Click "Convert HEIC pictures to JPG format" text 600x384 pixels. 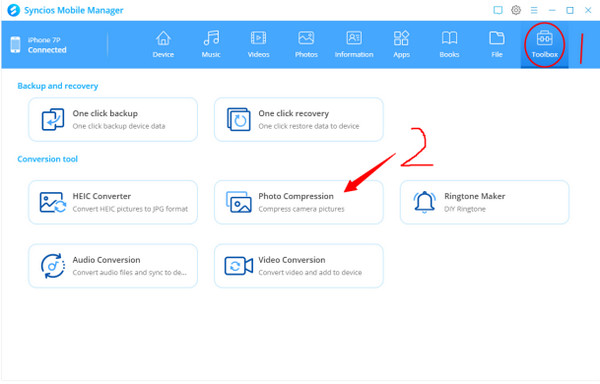pos(130,209)
